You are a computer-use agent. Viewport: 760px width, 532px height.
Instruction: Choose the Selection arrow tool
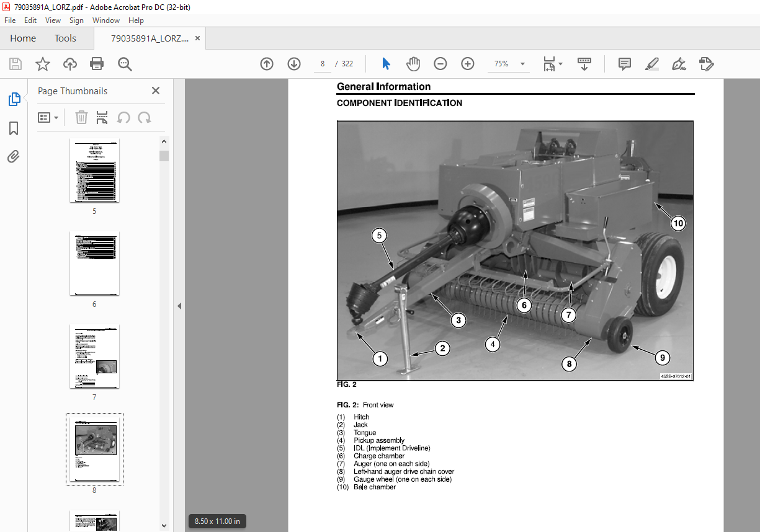click(x=386, y=64)
